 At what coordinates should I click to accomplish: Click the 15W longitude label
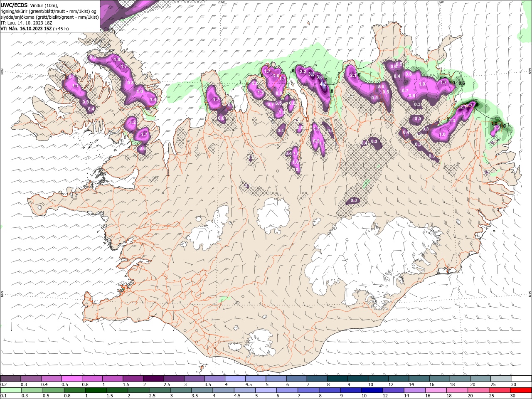coord(440,2)
